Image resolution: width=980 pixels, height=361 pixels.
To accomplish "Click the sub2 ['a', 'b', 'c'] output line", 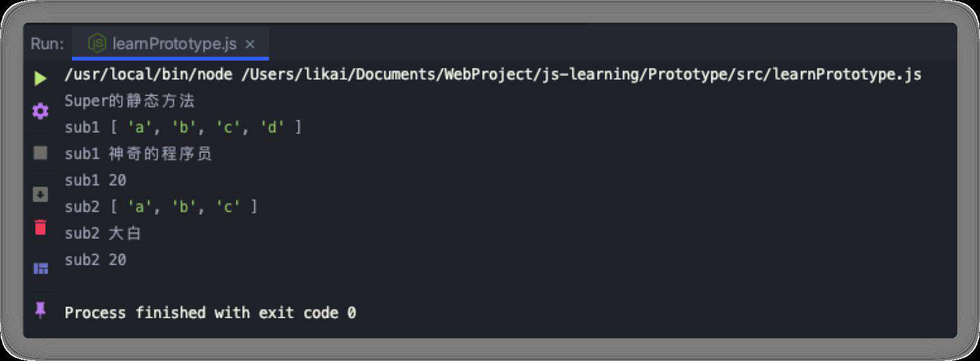I will coord(161,207).
